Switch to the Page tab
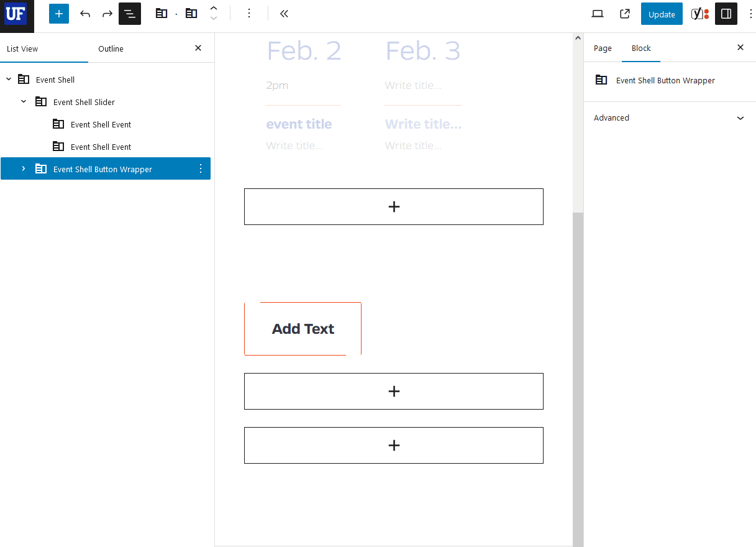Viewport: 756px width, 547px height. coord(603,48)
